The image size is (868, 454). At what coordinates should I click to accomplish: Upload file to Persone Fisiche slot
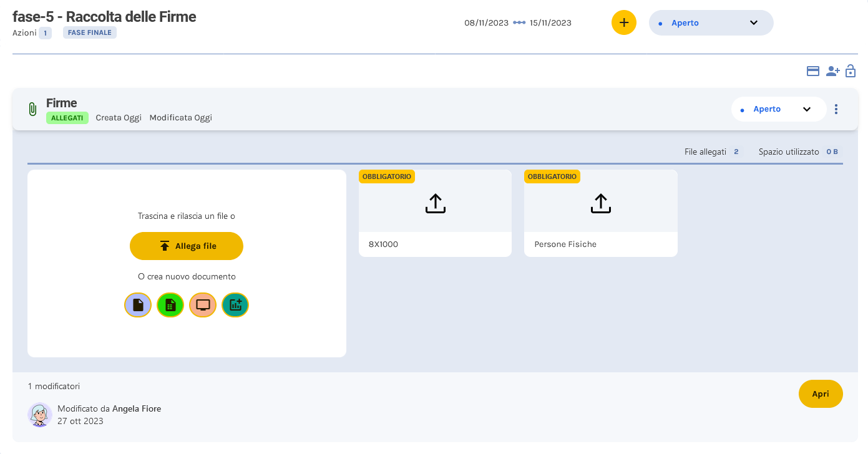[600, 203]
